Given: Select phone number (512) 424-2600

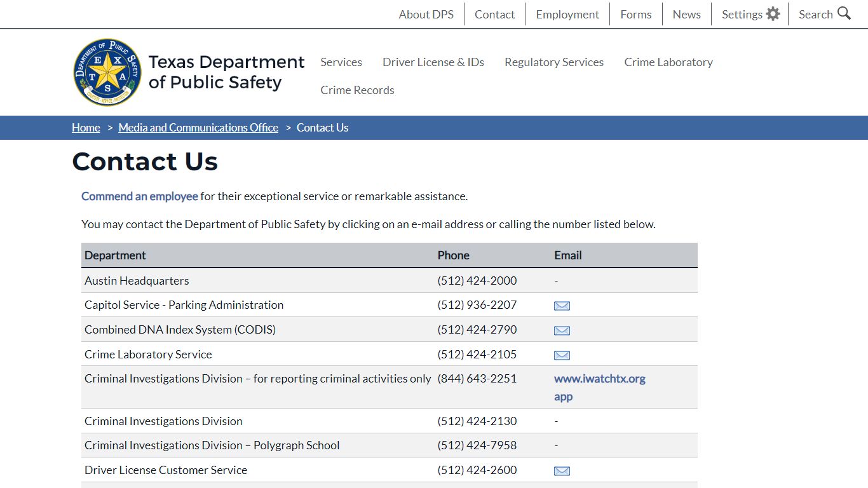Looking at the screenshot, I should (477, 470).
